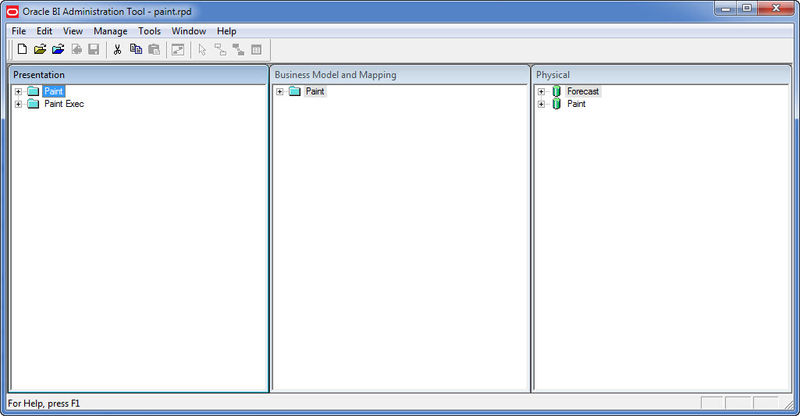The image size is (800, 416).
Task: Maximize the Administration Tool window
Action: coord(747,9)
